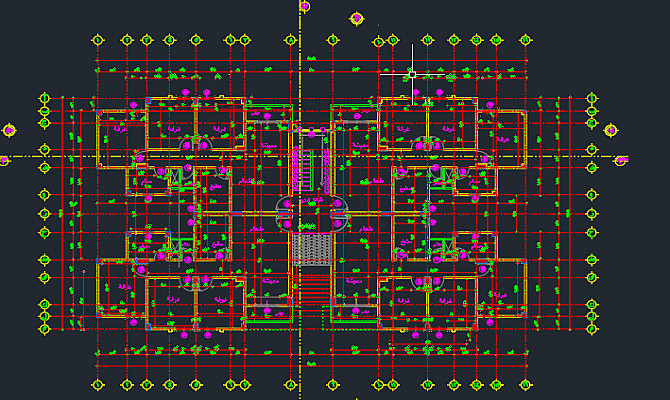
Task: Select the vertical yellow dashed centerline
Action: tap(300, 200)
